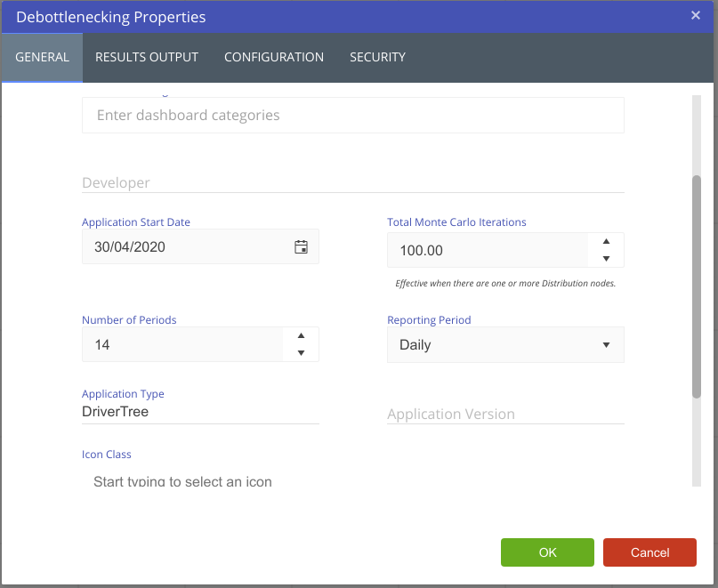
Task: Open the Configuration tab
Action: pos(274,57)
